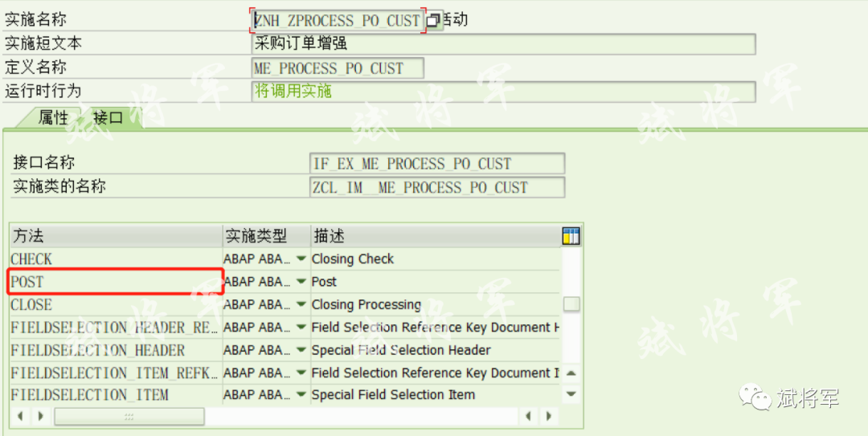Click the far-left horizontal scroll left arrow
The width and height of the screenshot is (868, 436).
[20, 416]
